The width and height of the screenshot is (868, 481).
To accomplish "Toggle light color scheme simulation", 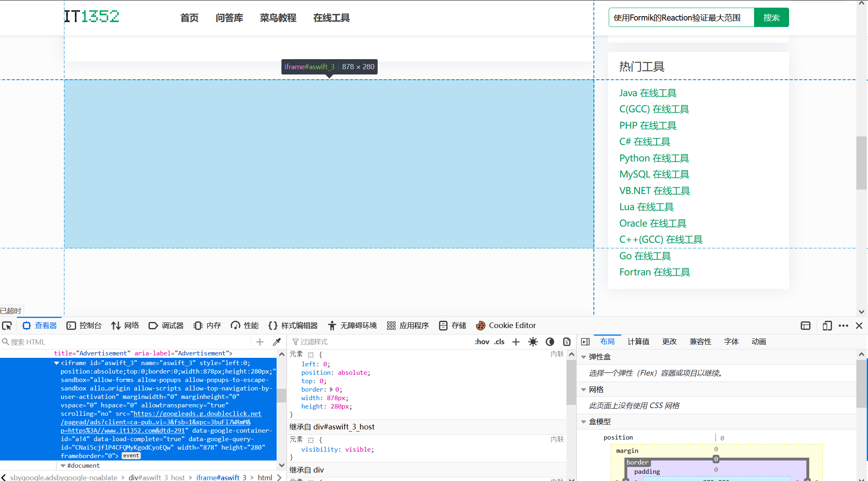I will click(533, 342).
